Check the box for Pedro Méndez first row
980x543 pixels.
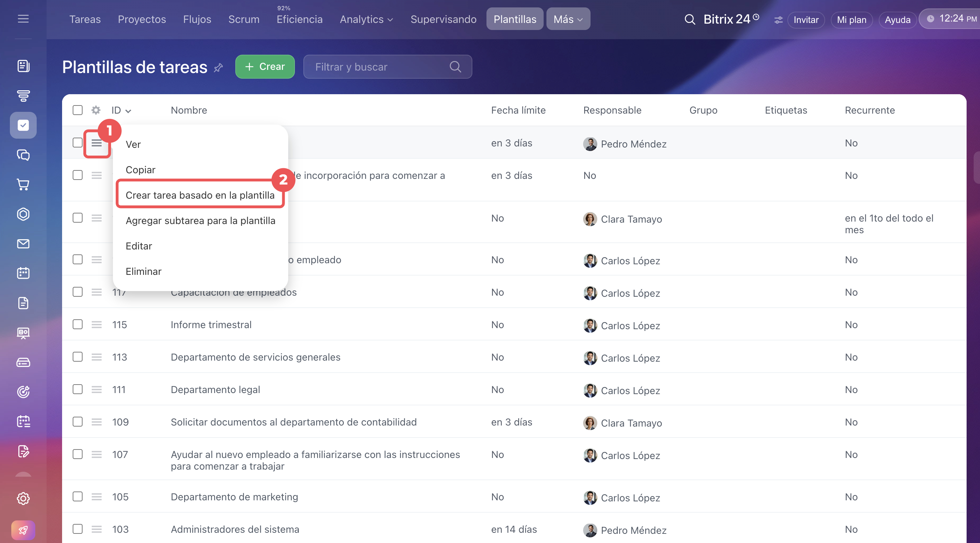coord(78,143)
